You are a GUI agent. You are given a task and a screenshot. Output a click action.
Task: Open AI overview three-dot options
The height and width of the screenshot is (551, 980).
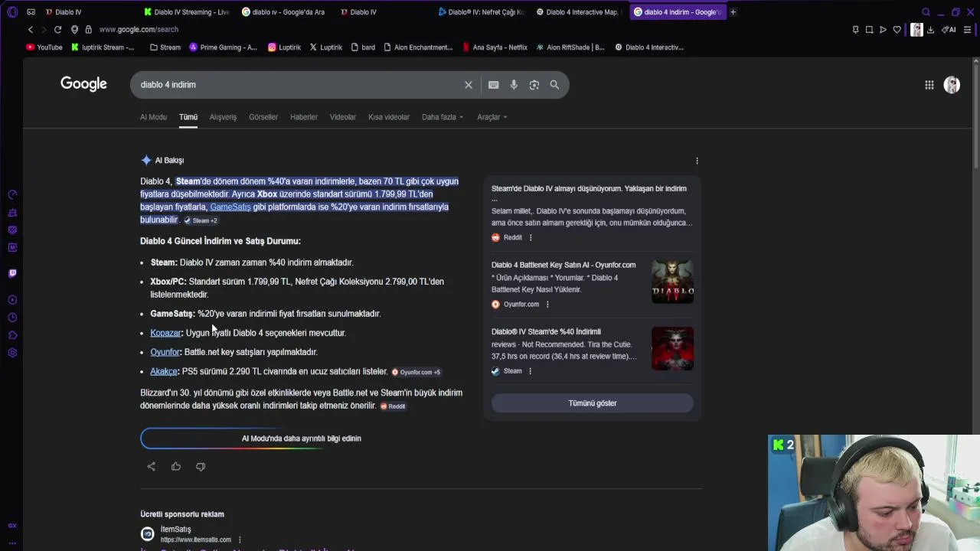697,161
